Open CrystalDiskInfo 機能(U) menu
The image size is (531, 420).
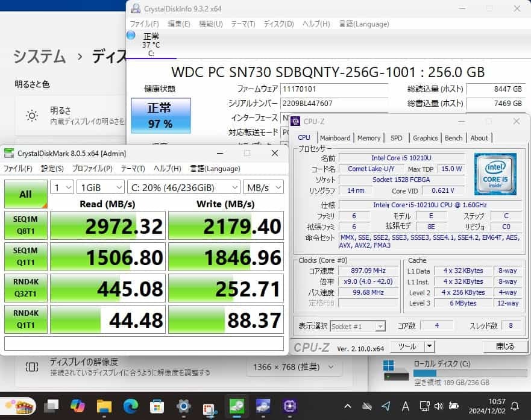tap(210, 24)
